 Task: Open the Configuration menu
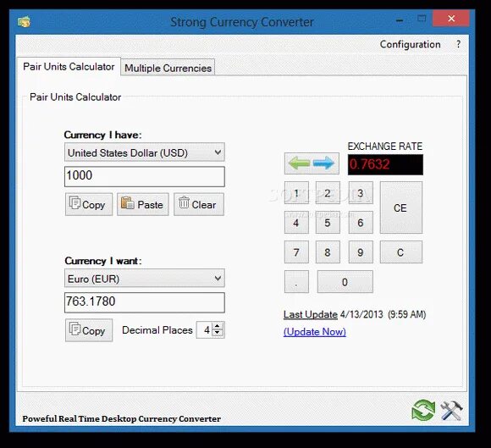click(x=411, y=45)
